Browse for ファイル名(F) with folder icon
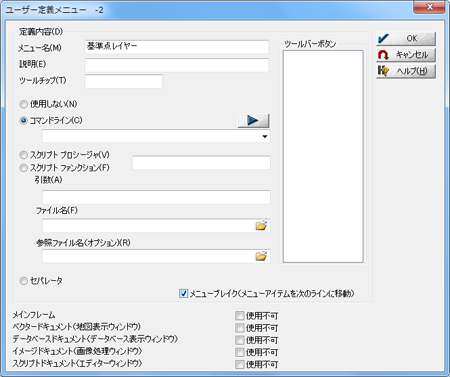Screen dimensions: 450x377 tap(261, 226)
